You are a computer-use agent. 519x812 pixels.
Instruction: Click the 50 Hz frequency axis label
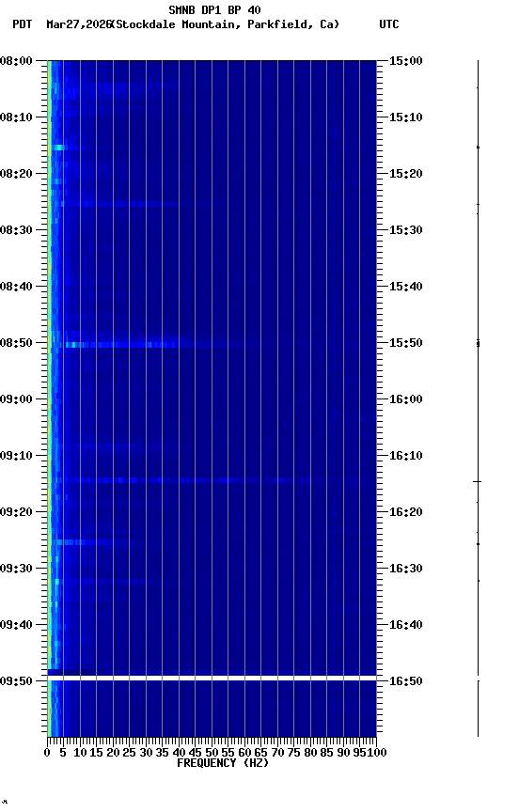[212, 753]
